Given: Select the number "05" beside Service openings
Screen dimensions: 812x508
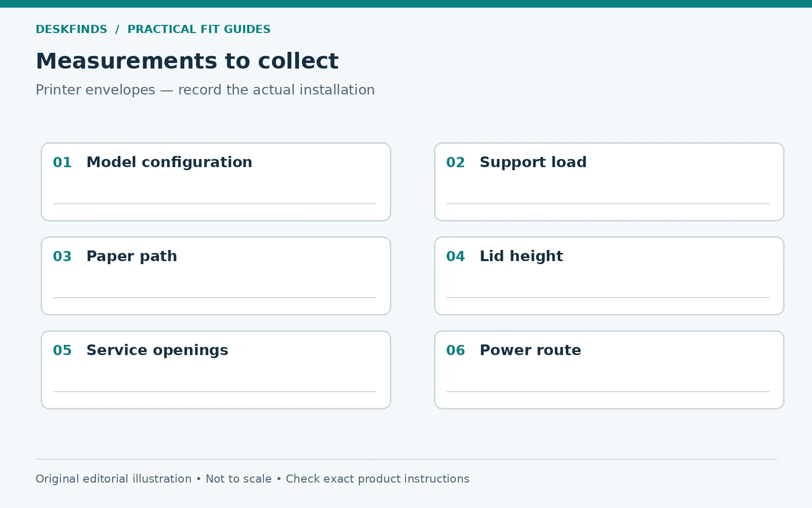Looking at the screenshot, I should click(62, 351).
